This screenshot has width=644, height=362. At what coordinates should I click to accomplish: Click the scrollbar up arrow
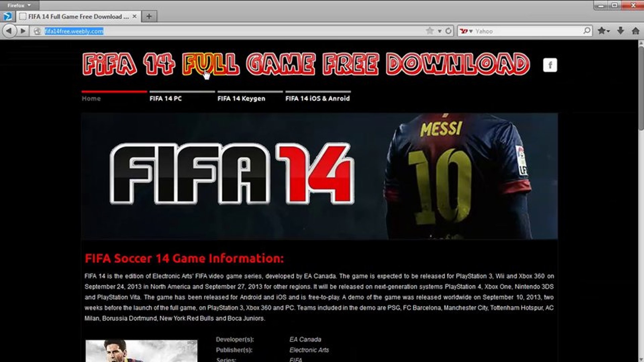pyautogui.click(x=641, y=43)
